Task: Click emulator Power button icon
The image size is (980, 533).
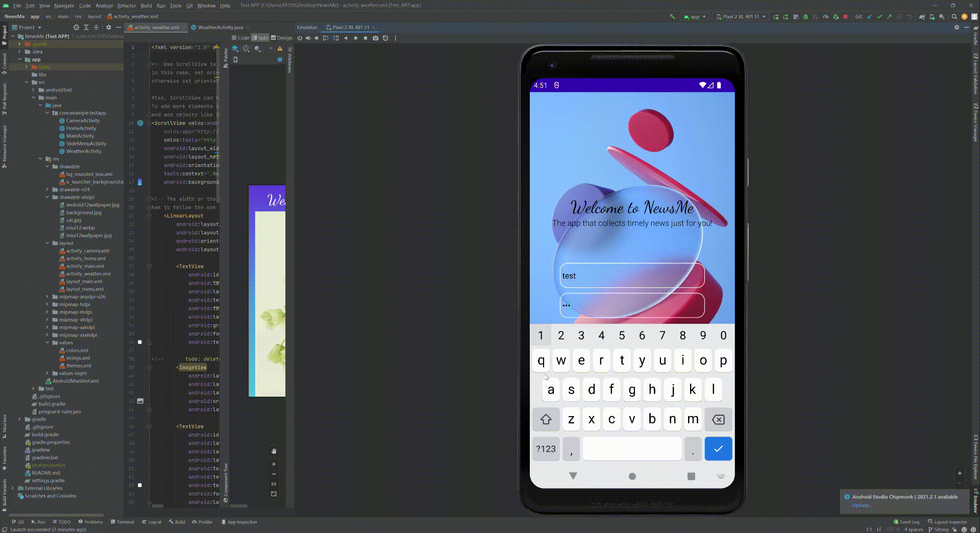Action: coord(300,38)
